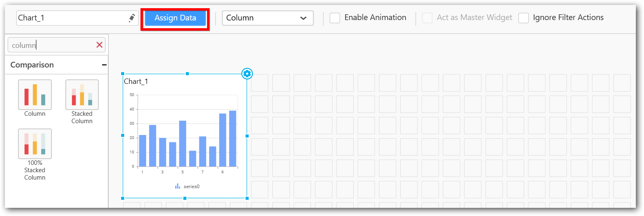
Task: Click the top-center resize handle of chart
Action: click(x=187, y=74)
